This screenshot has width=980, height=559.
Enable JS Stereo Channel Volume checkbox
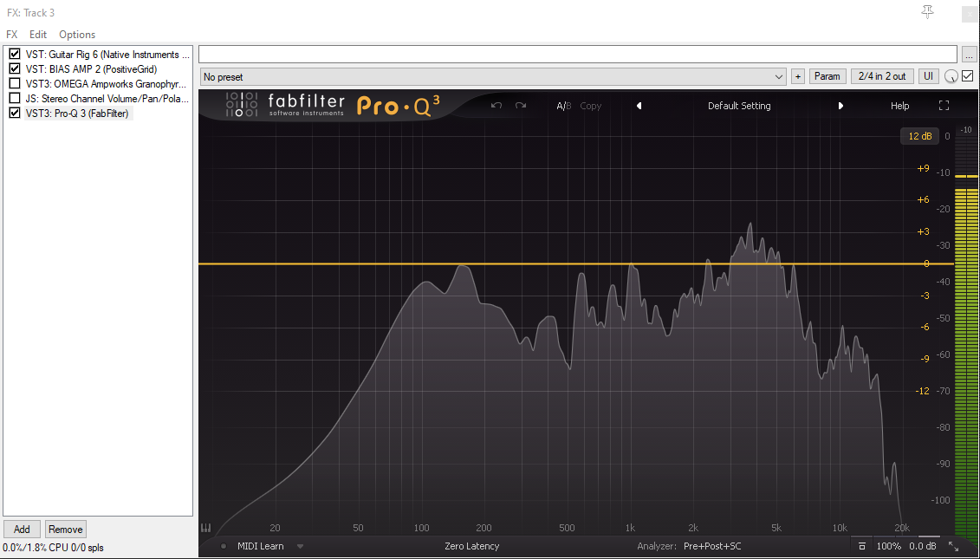pos(15,98)
